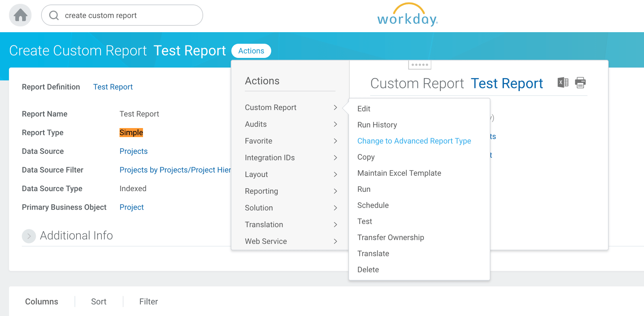Select Maintain Excel Template option
This screenshot has width=644, height=316.
(x=399, y=173)
